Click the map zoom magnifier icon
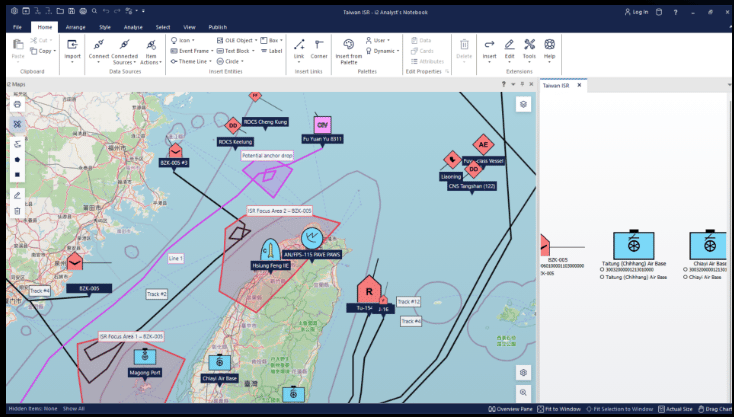 523,392
